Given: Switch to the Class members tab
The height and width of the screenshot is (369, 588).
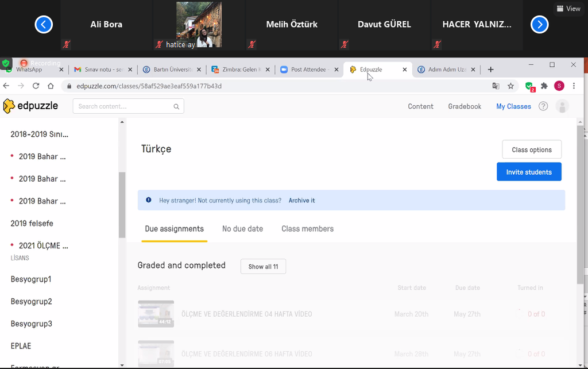Looking at the screenshot, I should [307, 229].
